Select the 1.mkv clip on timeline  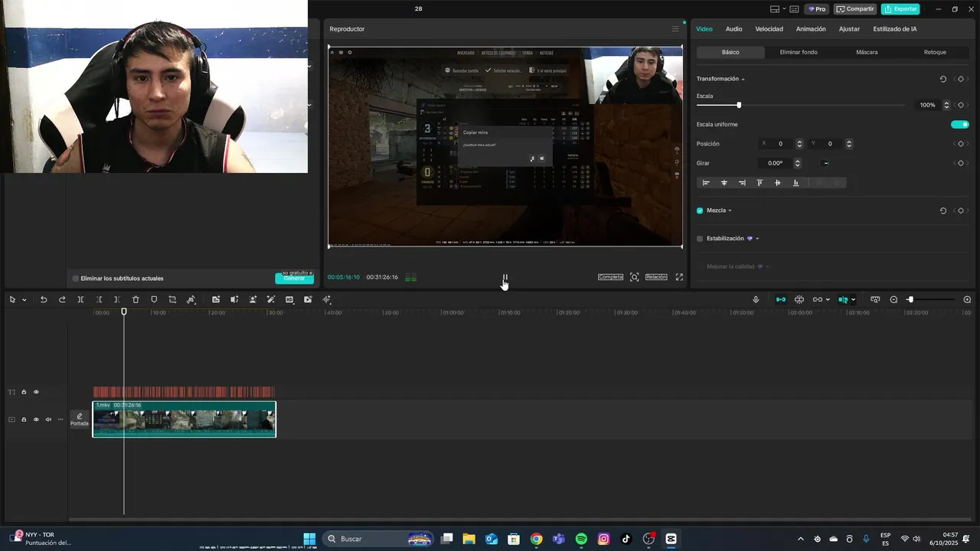pyautogui.click(x=185, y=419)
